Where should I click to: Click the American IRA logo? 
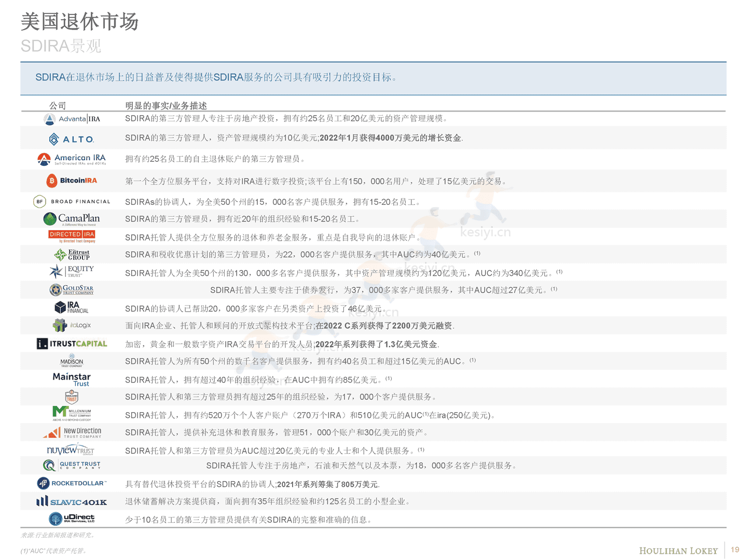coord(72,159)
